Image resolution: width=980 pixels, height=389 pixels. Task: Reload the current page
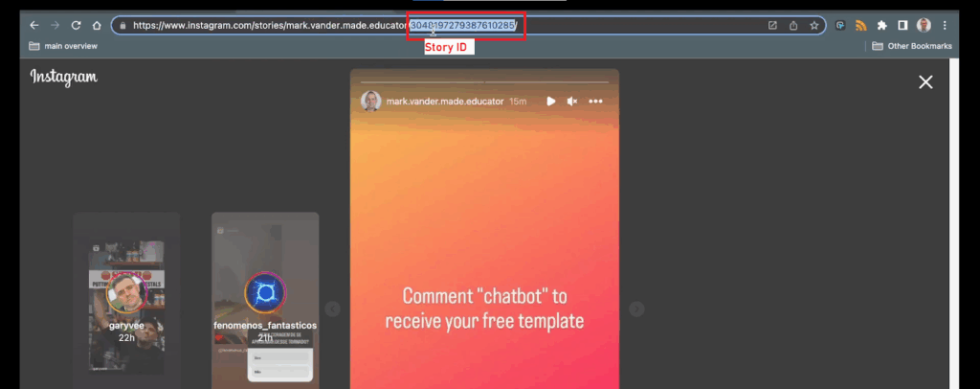(77, 25)
